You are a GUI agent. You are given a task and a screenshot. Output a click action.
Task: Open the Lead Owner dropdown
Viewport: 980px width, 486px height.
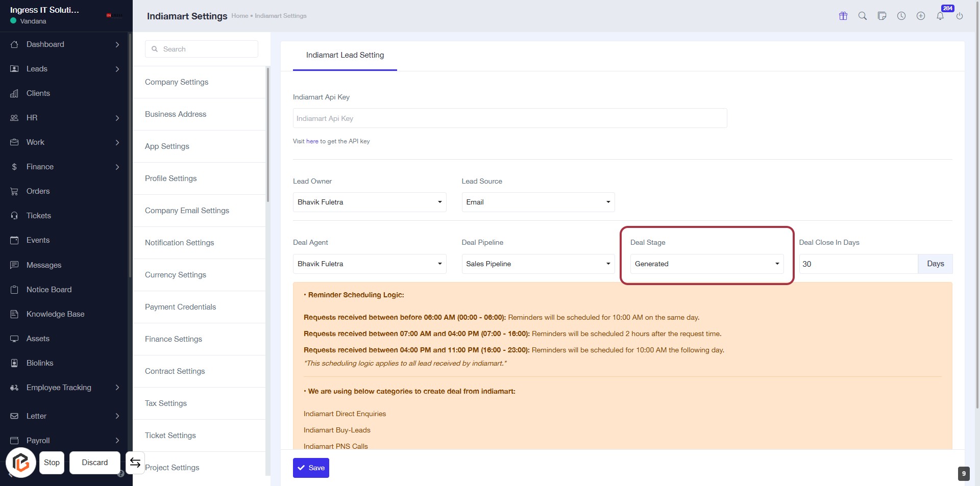(369, 202)
